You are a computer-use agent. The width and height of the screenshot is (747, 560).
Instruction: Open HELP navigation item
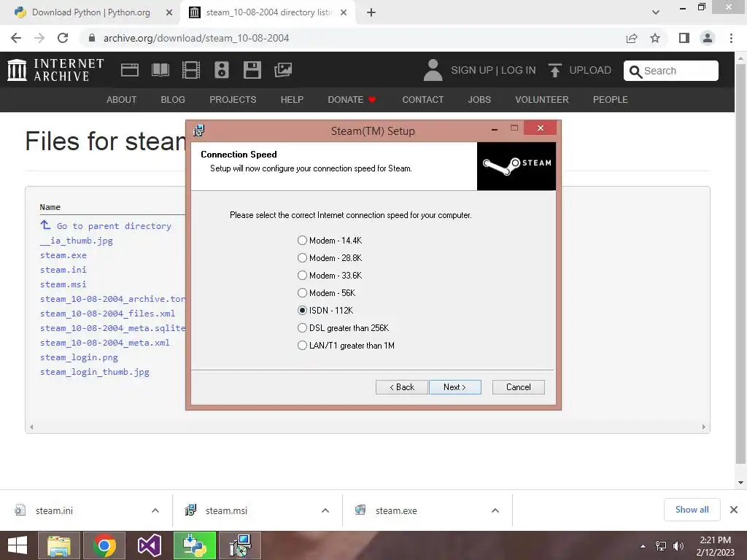pos(292,99)
